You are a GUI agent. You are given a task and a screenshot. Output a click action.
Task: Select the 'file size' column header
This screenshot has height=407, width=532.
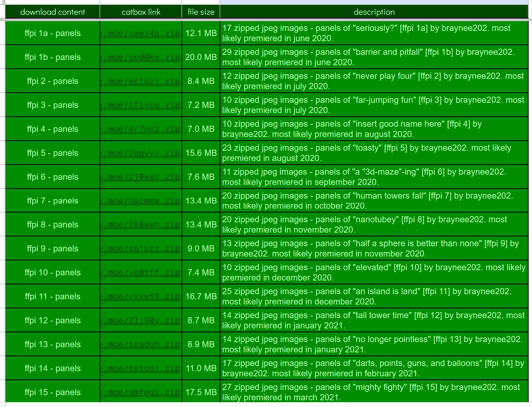(x=200, y=12)
